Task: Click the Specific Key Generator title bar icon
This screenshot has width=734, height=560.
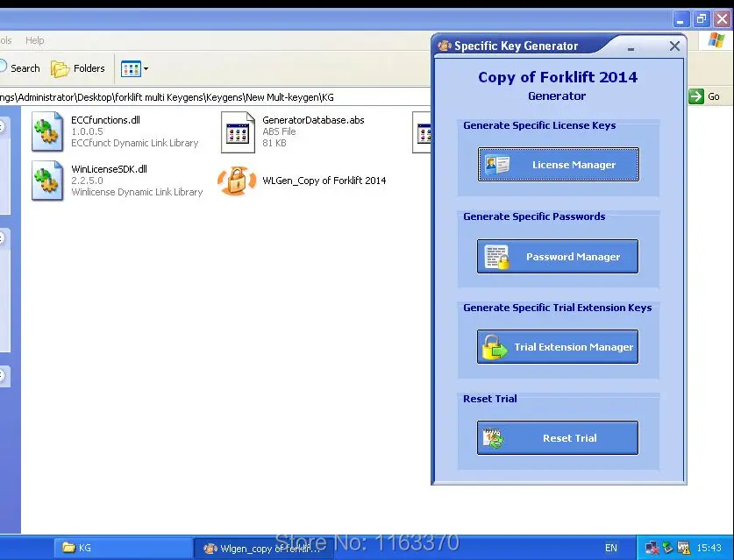Action: (x=445, y=46)
